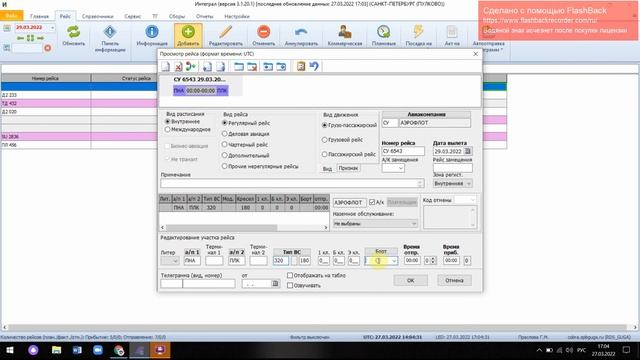Viewport: 640px width, 360px height.
Task: Click the blue undo arrow in dialog toolbar
Action: [314, 67]
